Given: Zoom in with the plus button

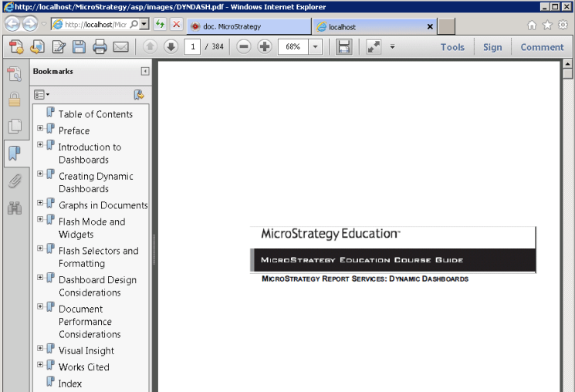Looking at the screenshot, I should point(265,47).
